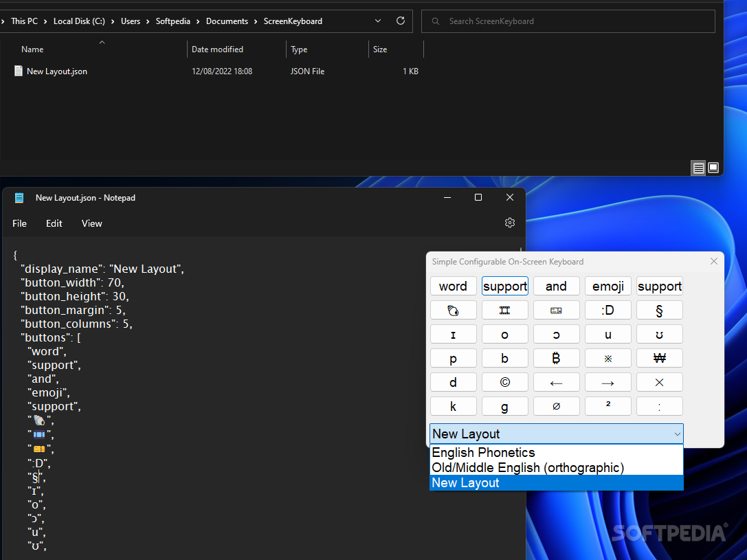The image size is (747, 560).
Task: Click the "emoji" keyboard button
Action: pyautogui.click(x=608, y=287)
